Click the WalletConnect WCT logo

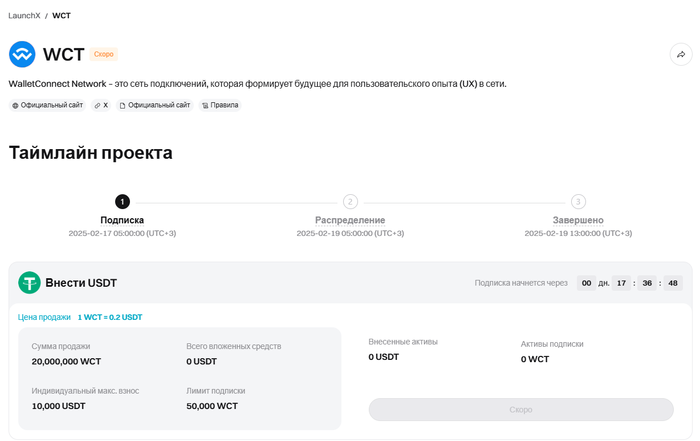22,54
